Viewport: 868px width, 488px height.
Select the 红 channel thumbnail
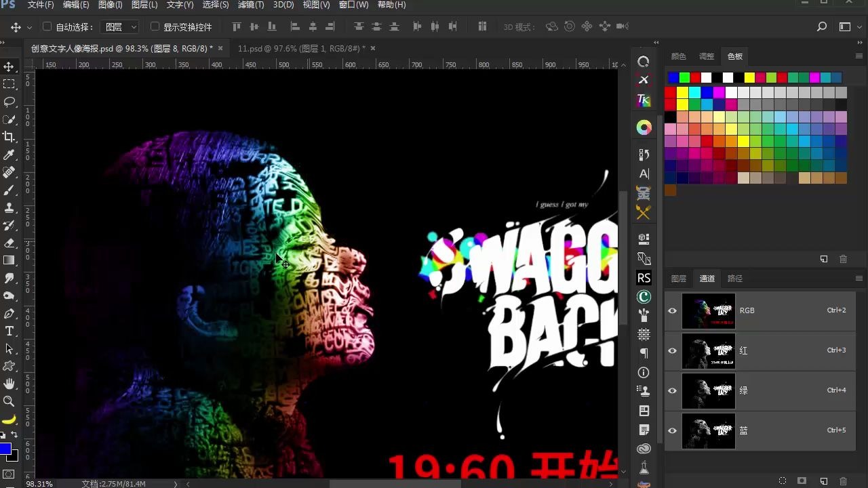tap(708, 350)
